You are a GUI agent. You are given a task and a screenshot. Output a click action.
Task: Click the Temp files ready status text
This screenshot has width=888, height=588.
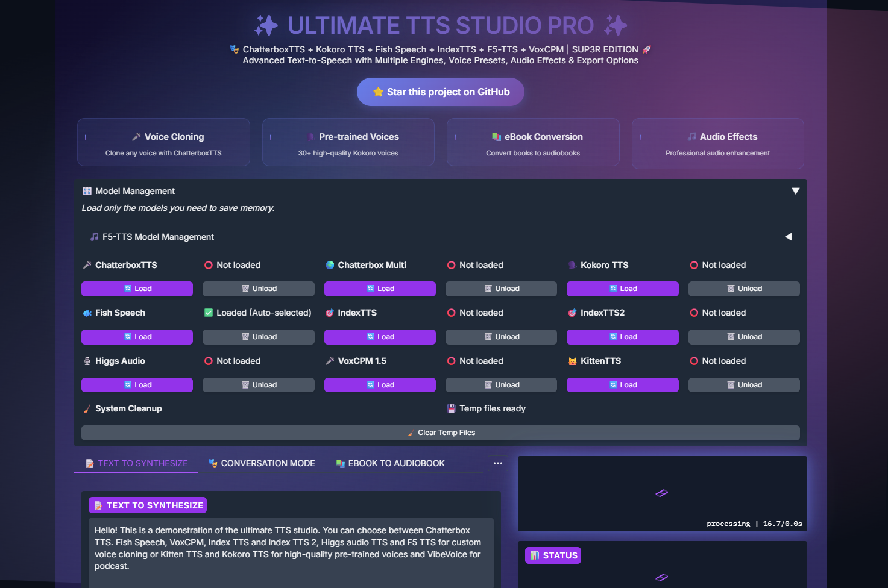[493, 408]
